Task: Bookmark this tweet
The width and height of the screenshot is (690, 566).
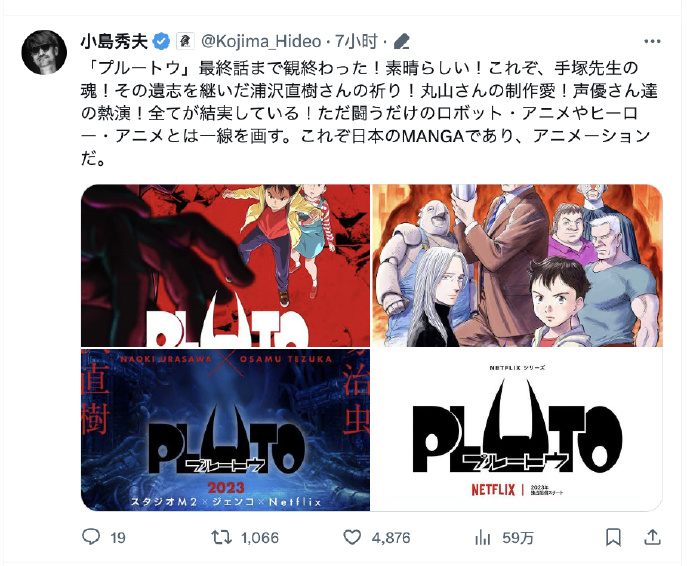Action: [x=613, y=537]
